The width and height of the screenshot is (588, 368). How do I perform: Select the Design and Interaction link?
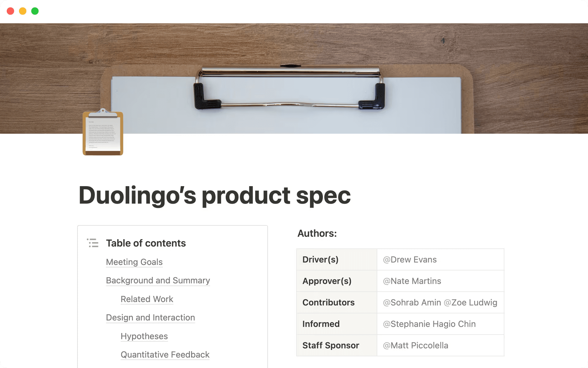(x=150, y=318)
